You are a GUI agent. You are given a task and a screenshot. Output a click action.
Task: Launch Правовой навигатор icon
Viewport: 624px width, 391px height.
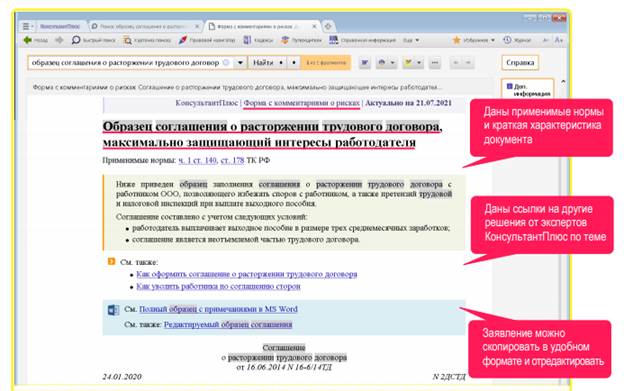click(183, 40)
